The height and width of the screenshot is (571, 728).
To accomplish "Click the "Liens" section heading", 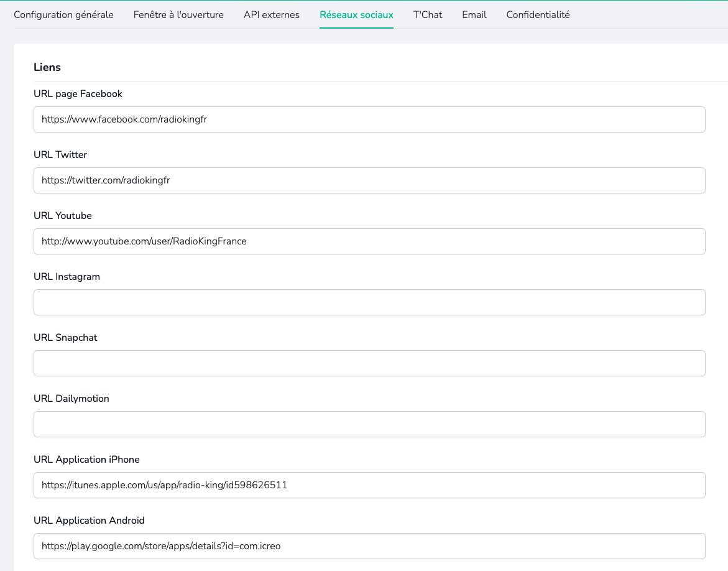I will point(47,67).
